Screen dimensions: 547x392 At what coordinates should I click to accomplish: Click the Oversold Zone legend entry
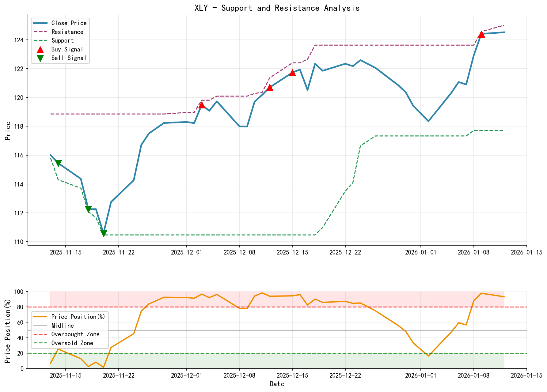pyautogui.click(x=72, y=343)
